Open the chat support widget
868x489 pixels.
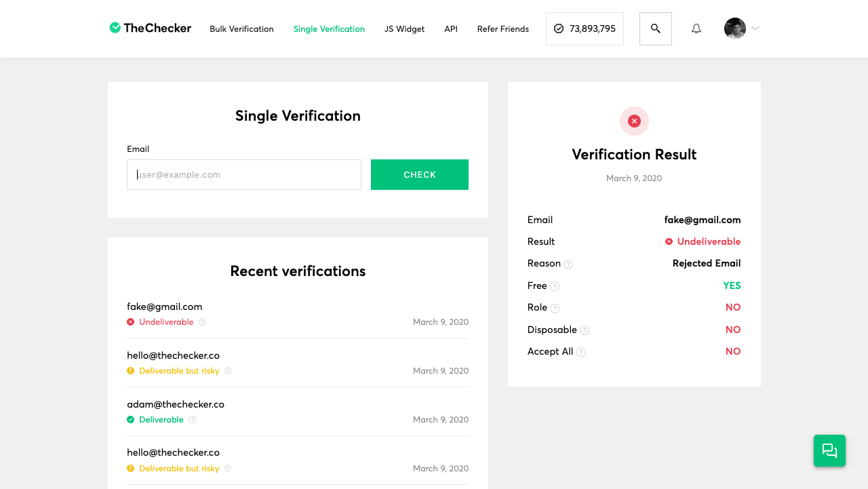[829, 450]
